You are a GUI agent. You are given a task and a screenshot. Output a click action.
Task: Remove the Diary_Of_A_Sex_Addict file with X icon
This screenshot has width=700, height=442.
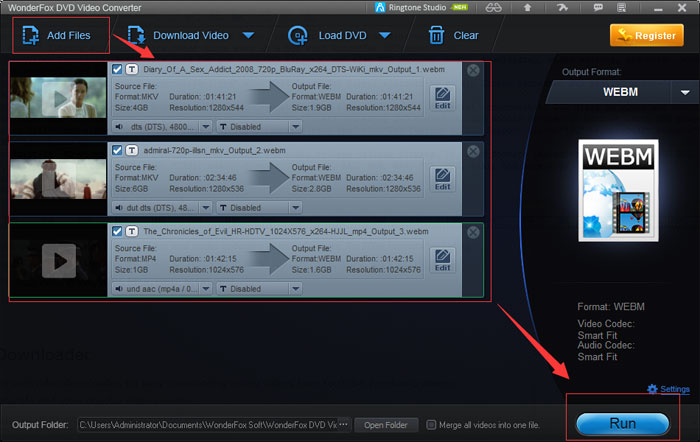473,70
